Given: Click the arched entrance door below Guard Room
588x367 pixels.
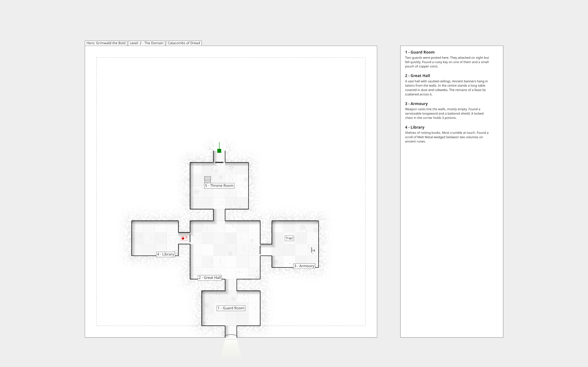Looking at the screenshot, I should pyautogui.click(x=231, y=336).
